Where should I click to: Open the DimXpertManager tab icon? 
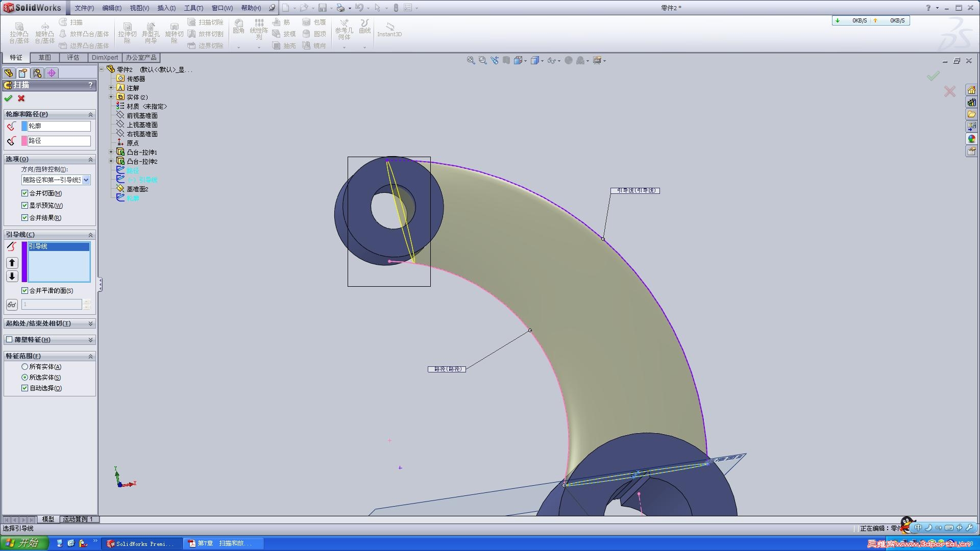point(52,73)
